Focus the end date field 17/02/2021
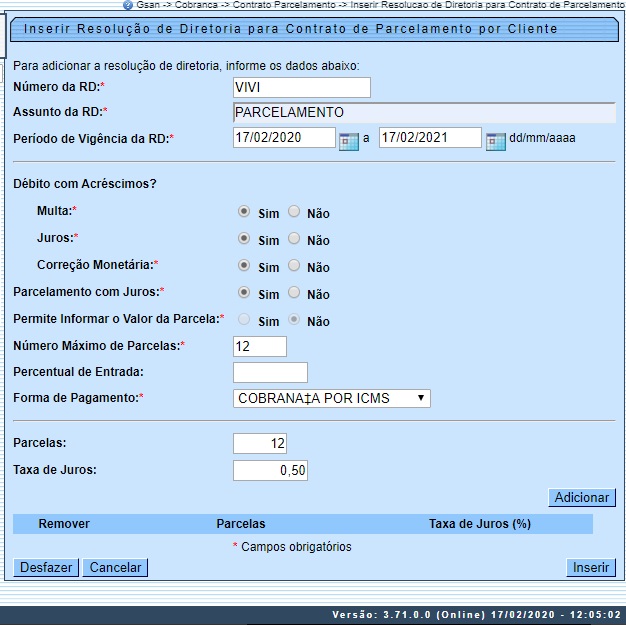Viewport: 626px width, 625px height. pyautogui.click(x=430, y=137)
